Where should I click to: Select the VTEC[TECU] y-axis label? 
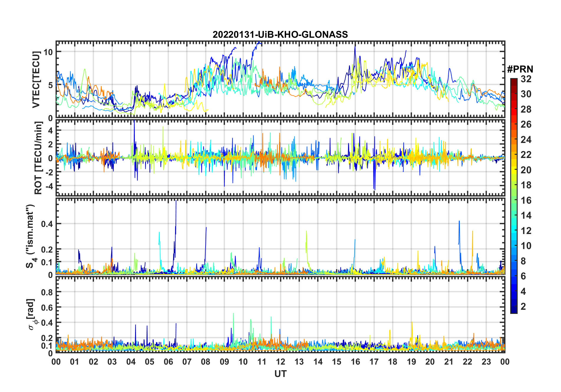36,80
